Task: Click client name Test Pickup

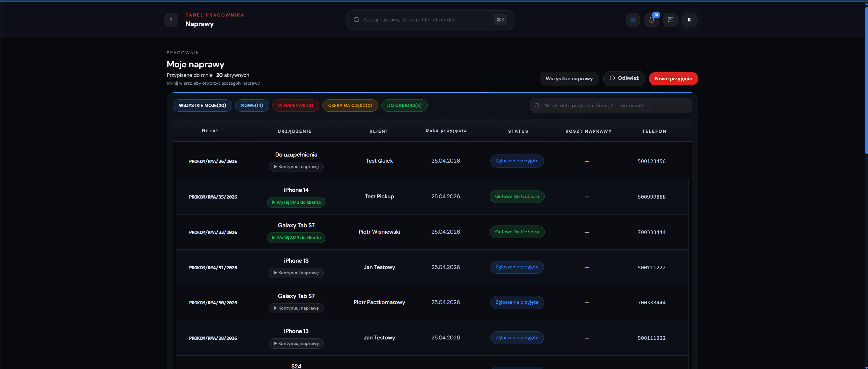Action: [379, 196]
